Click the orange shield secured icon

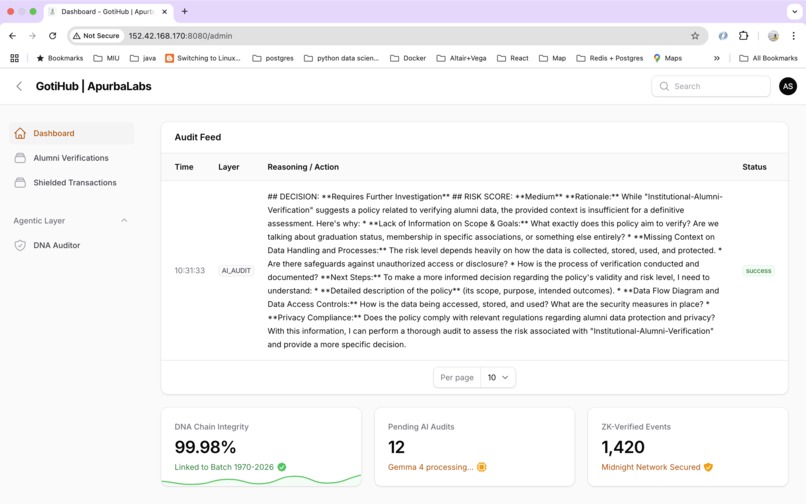tap(708, 467)
